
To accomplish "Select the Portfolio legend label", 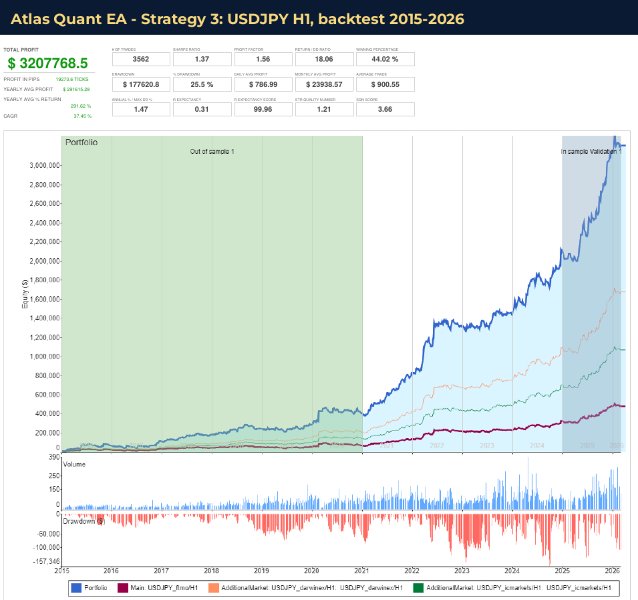I will click(x=96, y=588).
